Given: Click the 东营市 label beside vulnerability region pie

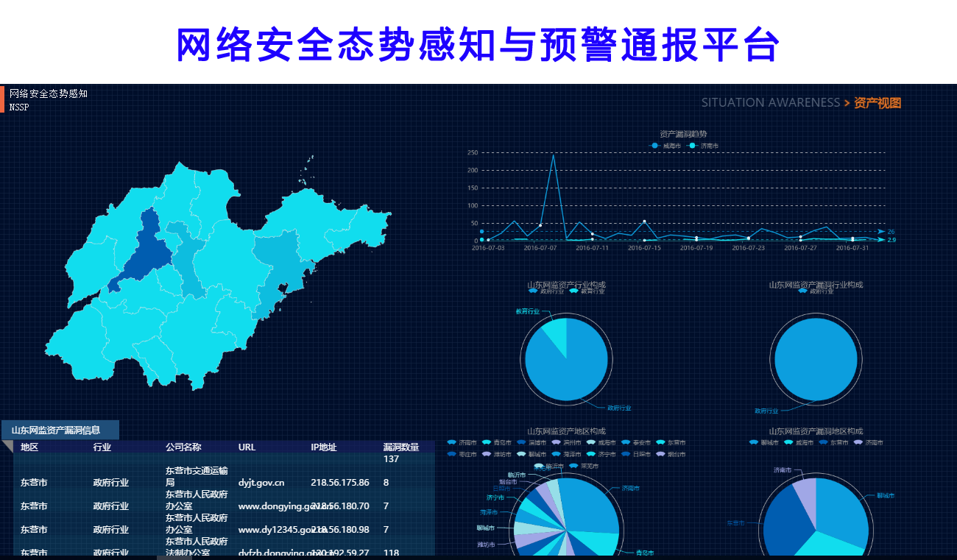Looking at the screenshot, I should [735, 523].
